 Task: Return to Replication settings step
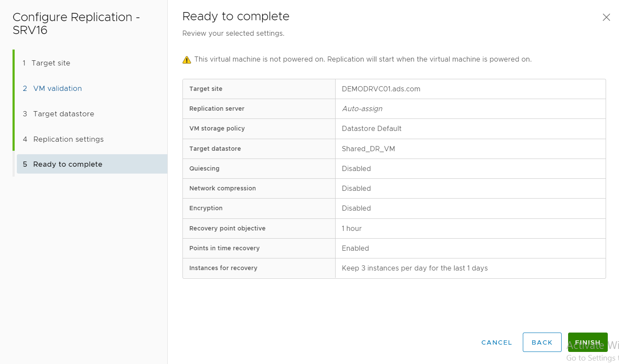pos(68,139)
